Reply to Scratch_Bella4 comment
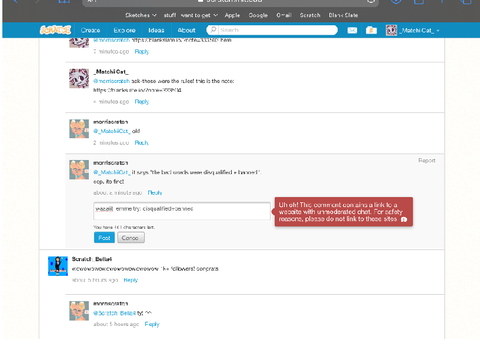Image resolution: width=480 pixels, height=360 pixels. point(131,280)
